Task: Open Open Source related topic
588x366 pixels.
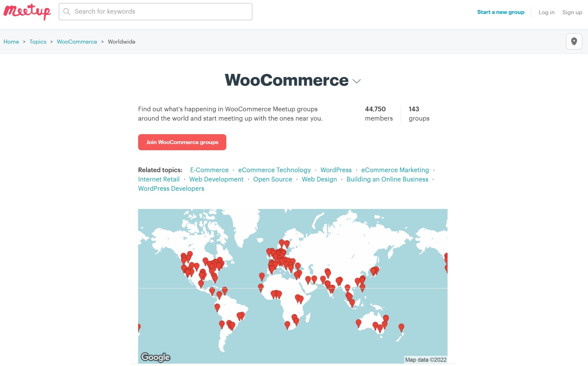Action: coord(272,179)
